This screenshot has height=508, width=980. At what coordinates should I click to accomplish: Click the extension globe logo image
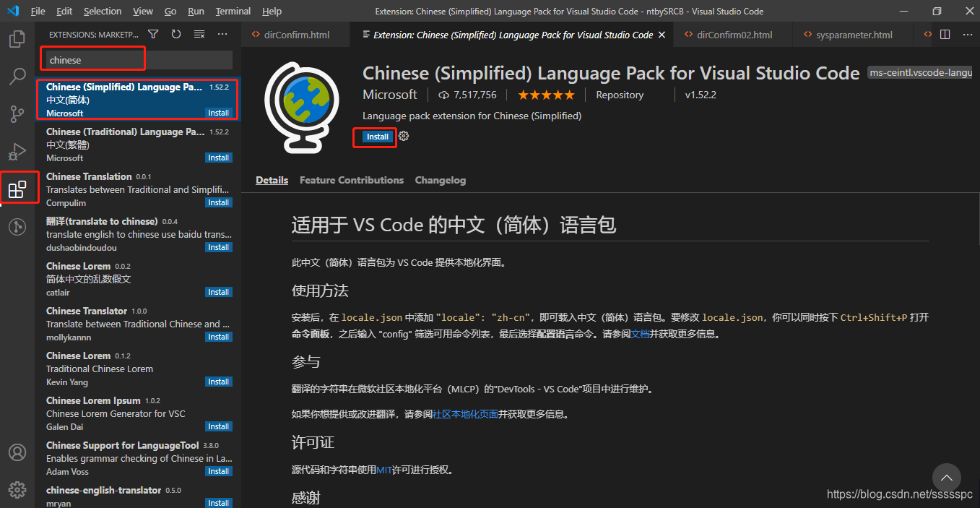tap(302, 108)
